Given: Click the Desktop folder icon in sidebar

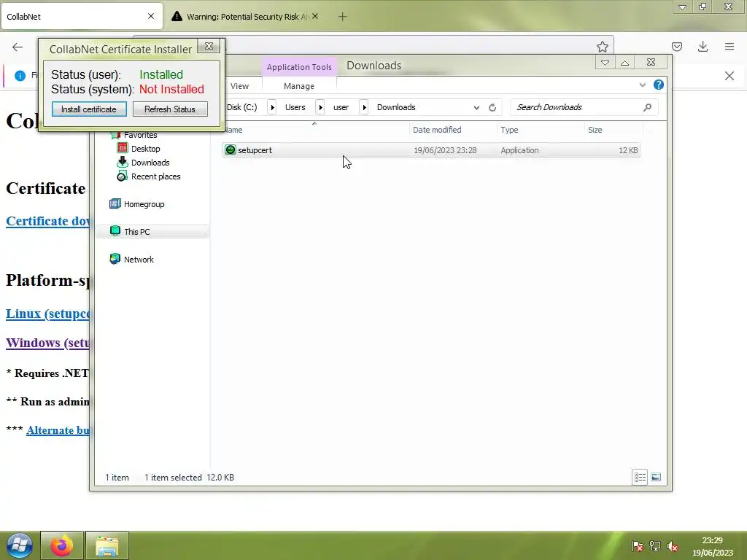Looking at the screenshot, I should [x=123, y=148].
